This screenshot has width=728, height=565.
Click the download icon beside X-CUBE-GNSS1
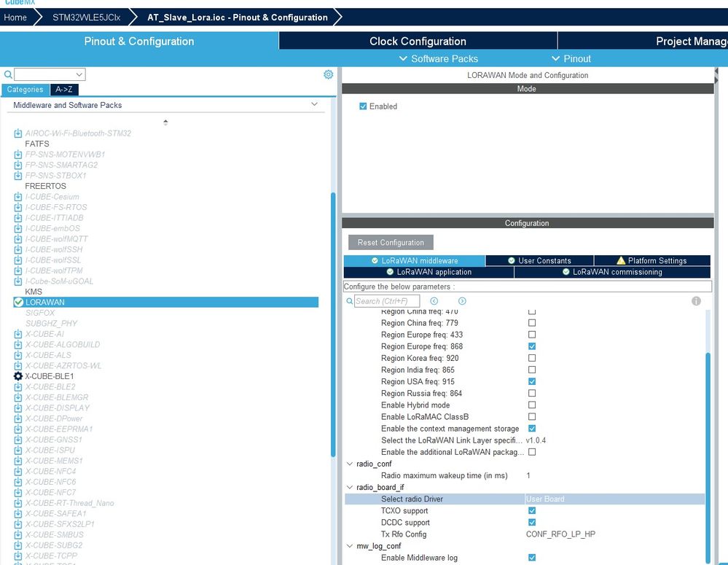[17, 440]
